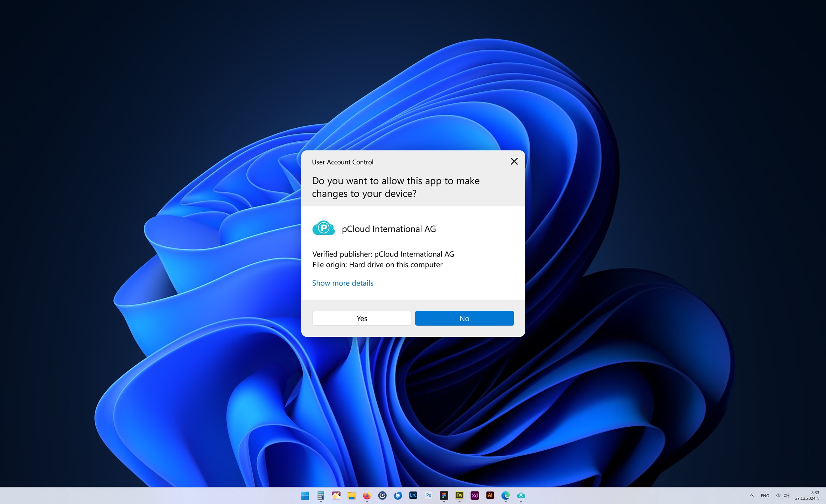Image resolution: width=826 pixels, height=504 pixels.
Task: Expand Show more details in the dialog
Action: point(343,283)
